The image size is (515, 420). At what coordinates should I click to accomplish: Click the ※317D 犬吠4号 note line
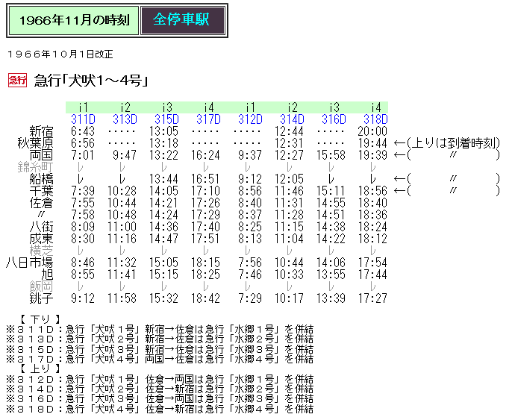160,359
